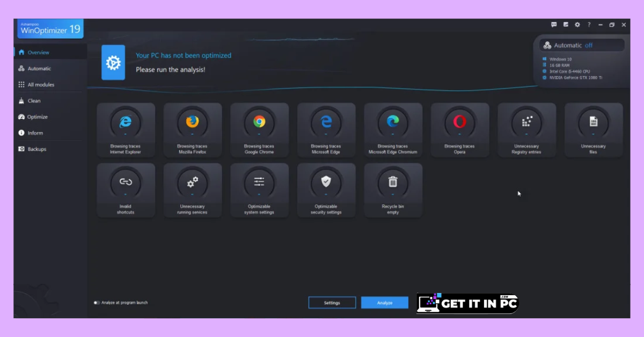Open Microsoft Edge Chromium browsing traces tile

[393, 130]
